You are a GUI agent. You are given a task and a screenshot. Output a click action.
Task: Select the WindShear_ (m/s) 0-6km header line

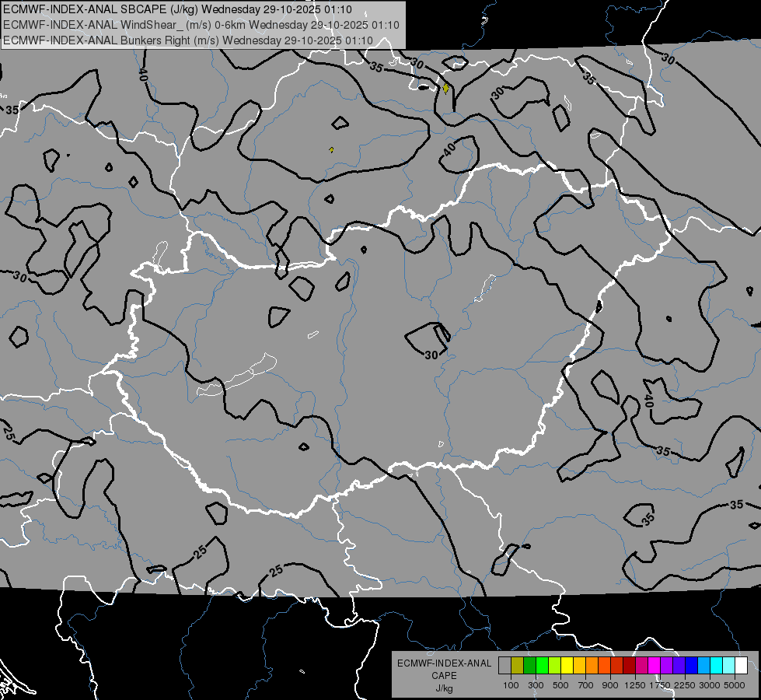201,25
